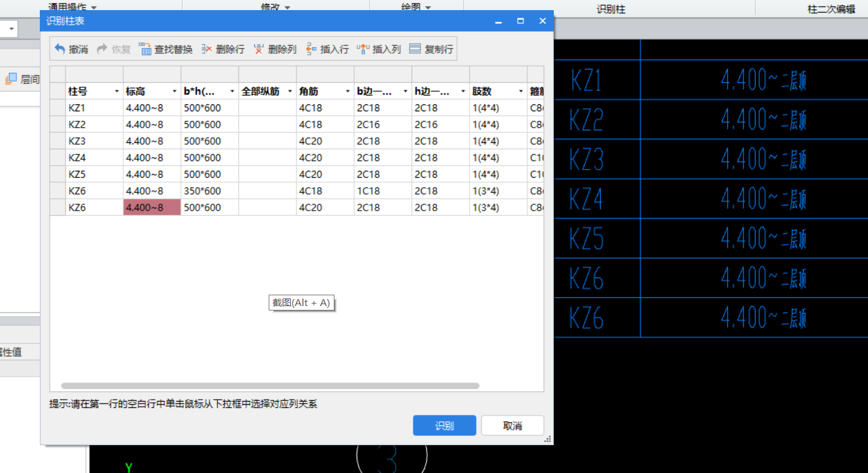Open the 柱号 column dropdown
Image resolution: width=868 pixels, height=473 pixels.
point(116,92)
